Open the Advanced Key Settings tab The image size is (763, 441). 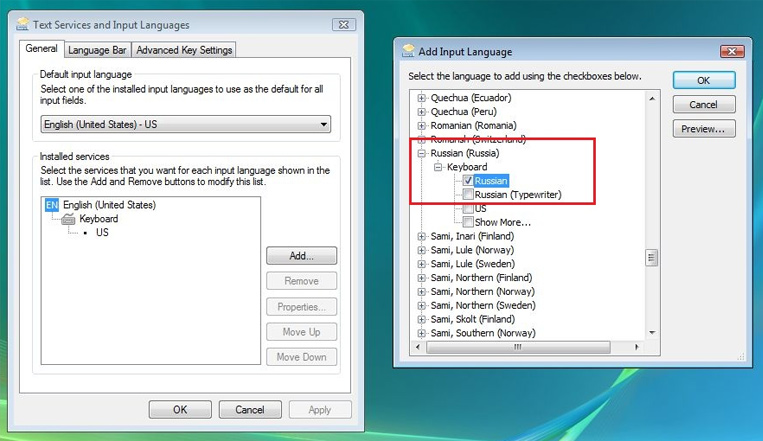(184, 50)
